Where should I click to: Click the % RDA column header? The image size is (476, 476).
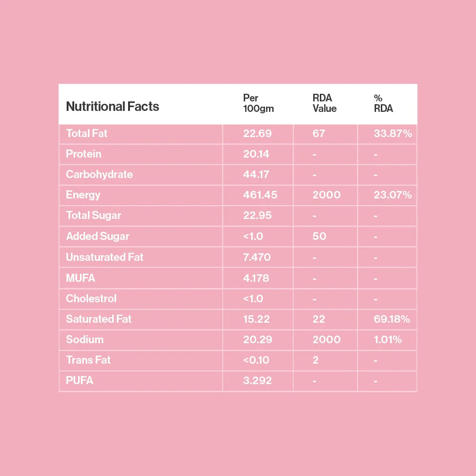(383, 103)
